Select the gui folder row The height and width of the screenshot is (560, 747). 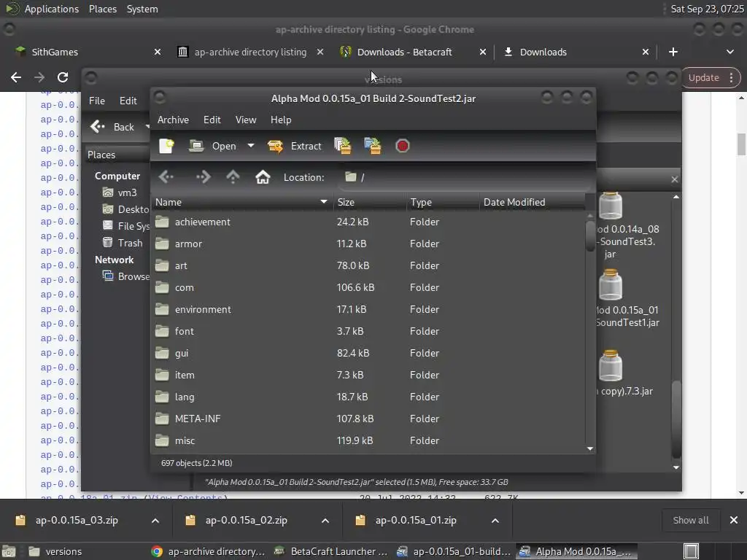368,354
